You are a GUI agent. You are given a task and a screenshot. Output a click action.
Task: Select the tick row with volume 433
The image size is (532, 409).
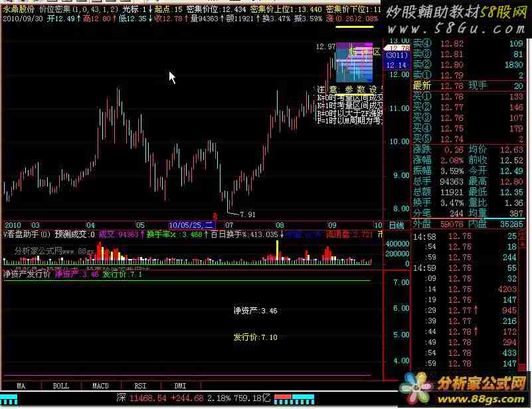coord(465,353)
